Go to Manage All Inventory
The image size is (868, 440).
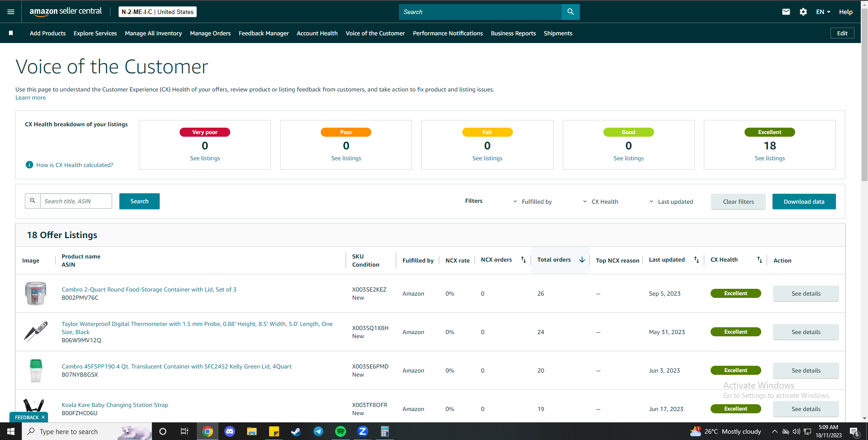coord(153,33)
